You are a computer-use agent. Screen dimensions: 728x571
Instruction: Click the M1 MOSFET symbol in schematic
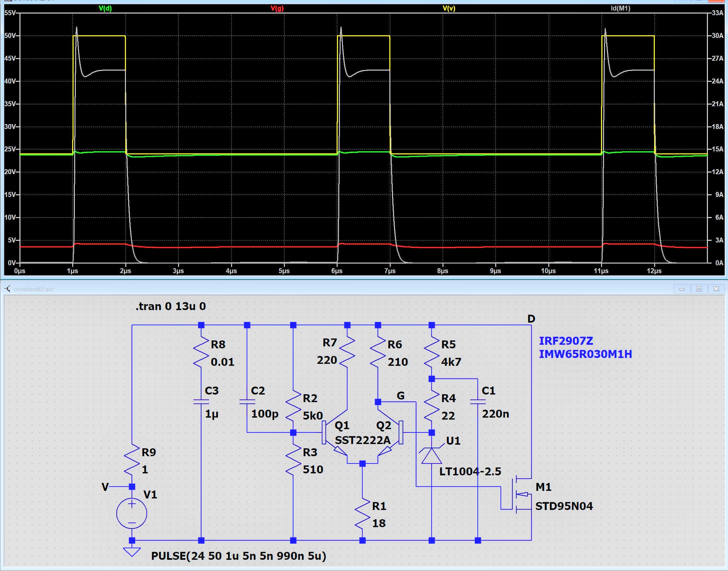pos(521,494)
